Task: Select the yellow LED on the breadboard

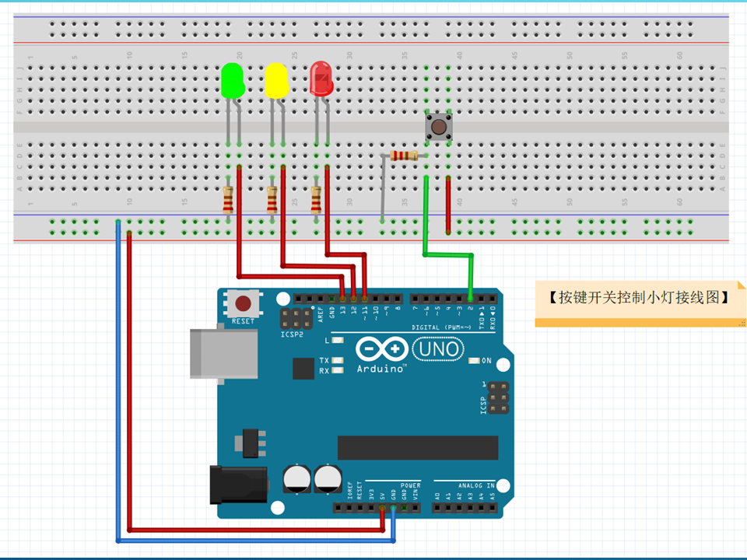Action: (277, 80)
